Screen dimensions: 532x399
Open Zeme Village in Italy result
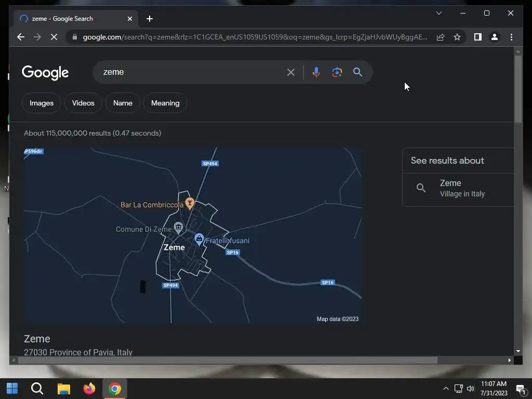point(458,188)
